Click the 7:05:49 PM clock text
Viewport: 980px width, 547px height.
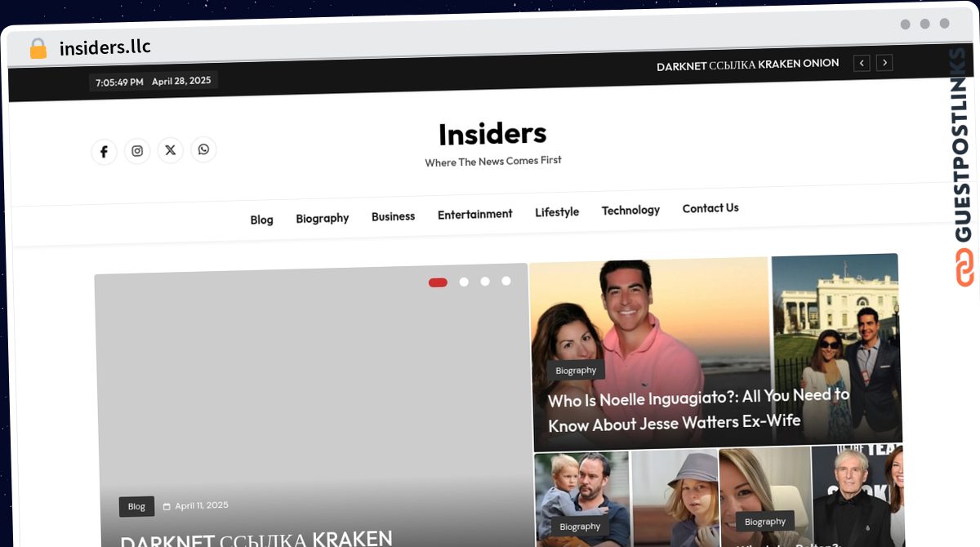119,82
